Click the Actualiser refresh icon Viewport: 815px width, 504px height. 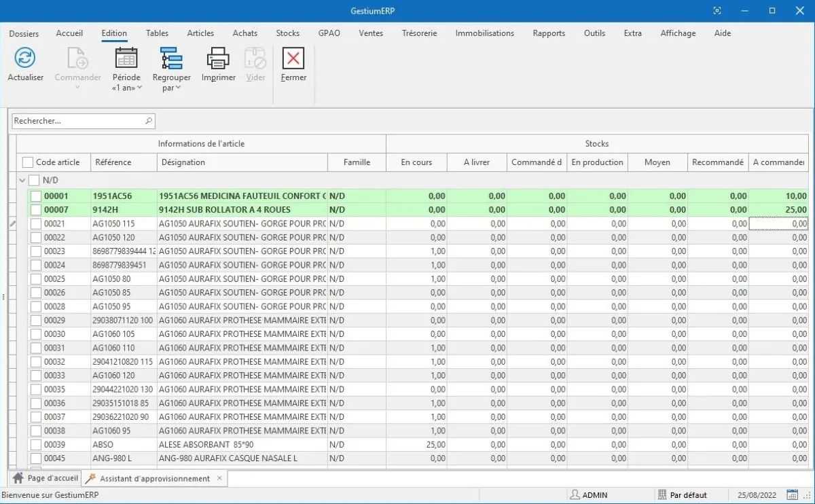click(25, 58)
